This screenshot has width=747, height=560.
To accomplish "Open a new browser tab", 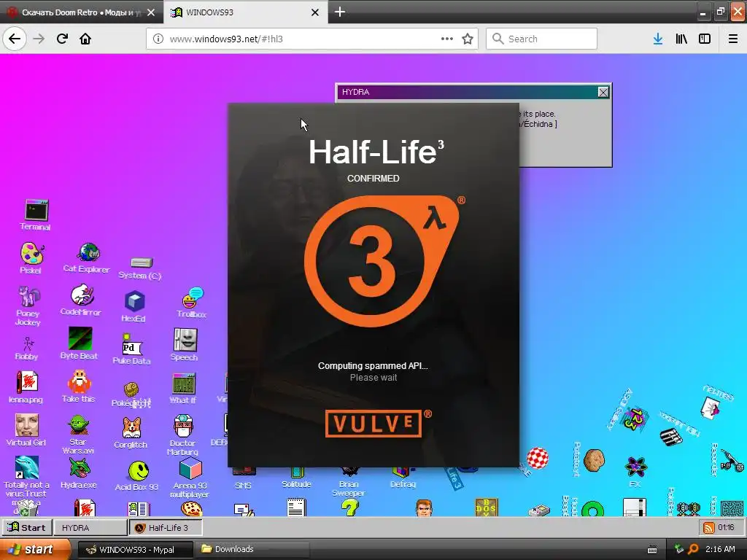I will (340, 12).
